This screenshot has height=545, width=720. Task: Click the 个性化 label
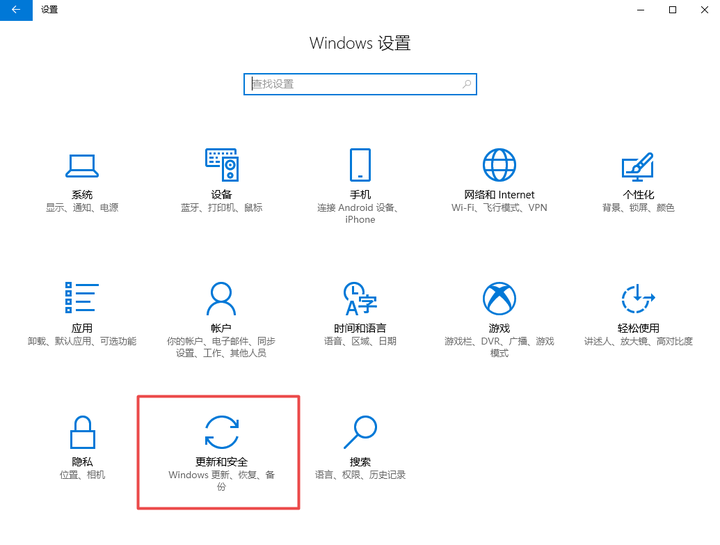click(638, 195)
